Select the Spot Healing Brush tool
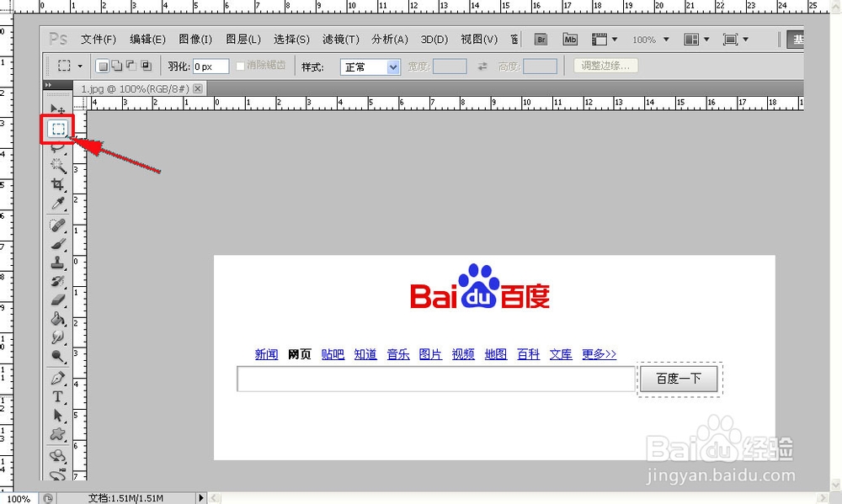This screenshot has height=504, width=842. click(58, 225)
